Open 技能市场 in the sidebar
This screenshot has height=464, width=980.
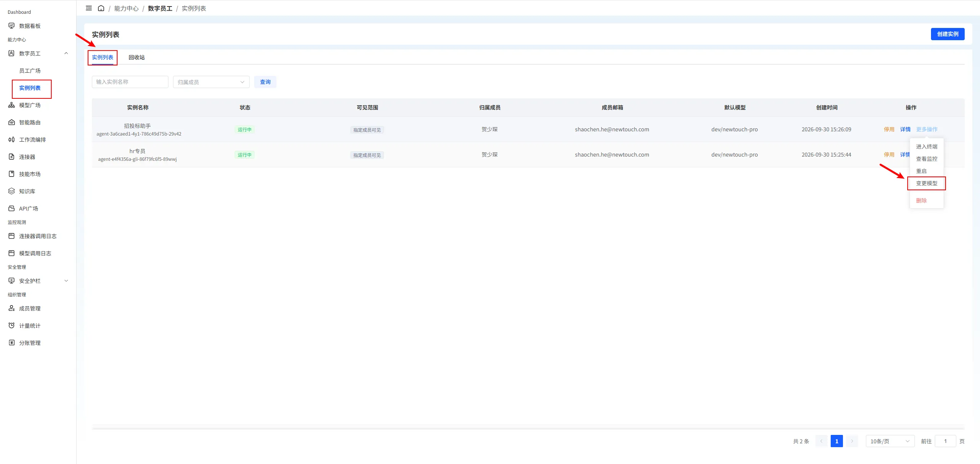[30, 174]
